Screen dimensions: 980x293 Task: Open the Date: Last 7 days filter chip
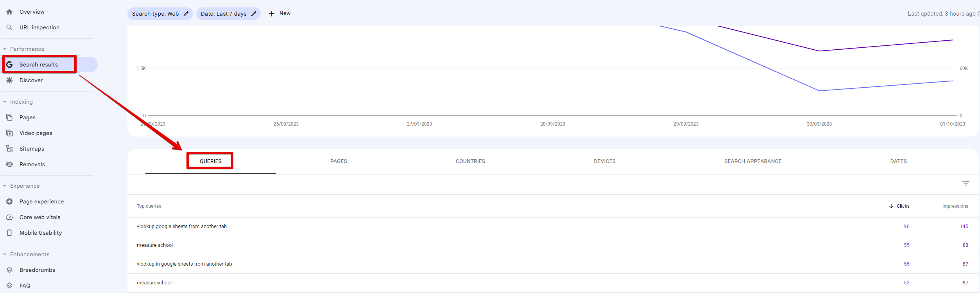click(x=228, y=14)
